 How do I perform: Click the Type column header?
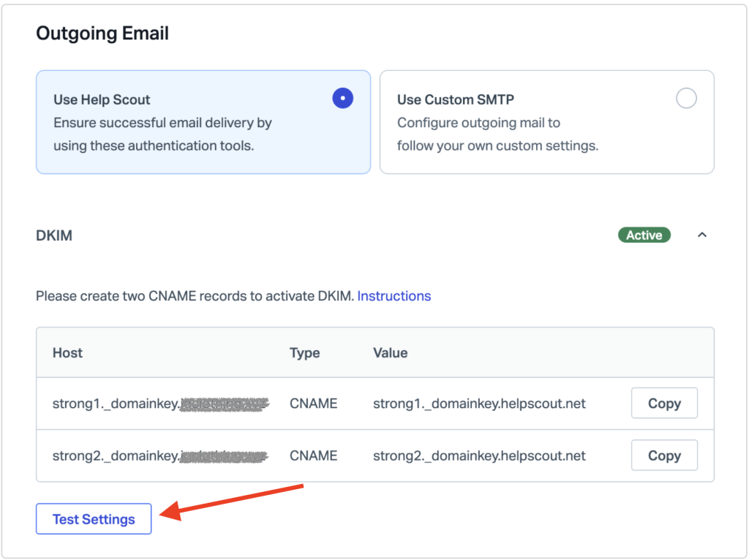304,352
